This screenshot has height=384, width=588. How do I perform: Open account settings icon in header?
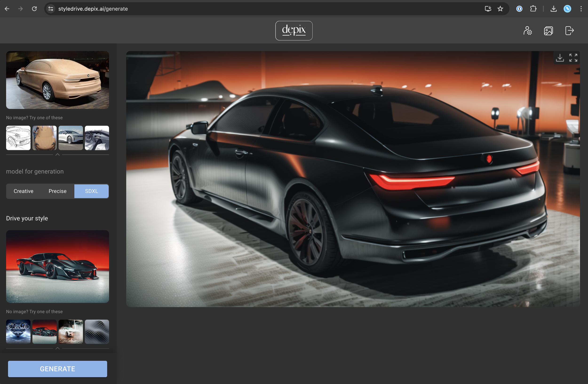(x=528, y=31)
